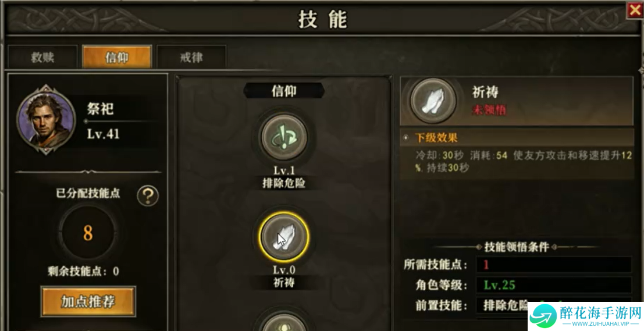Expand the 下级效果 section header
Image resolution: width=644 pixels, height=331 pixels.
coord(517,137)
